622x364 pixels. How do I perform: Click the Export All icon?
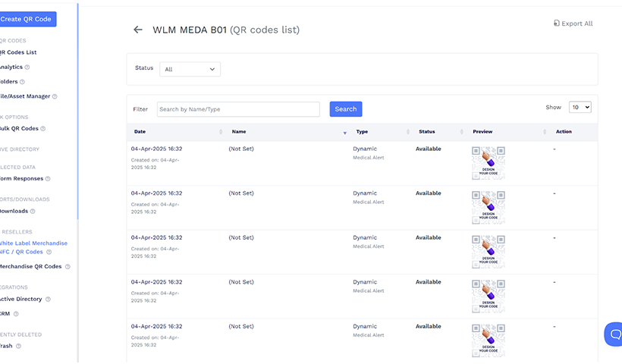pos(557,24)
